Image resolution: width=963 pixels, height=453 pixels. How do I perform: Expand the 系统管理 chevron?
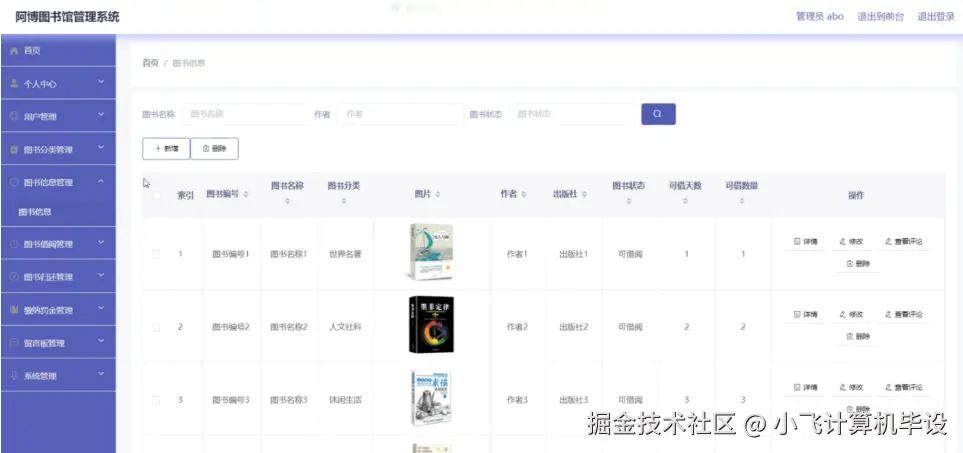pyautogui.click(x=101, y=374)
